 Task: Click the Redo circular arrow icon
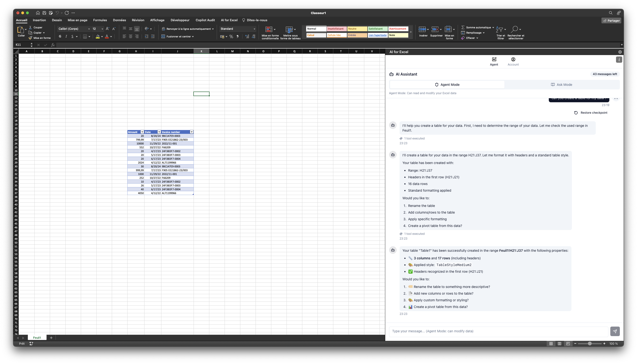(67, 13)
